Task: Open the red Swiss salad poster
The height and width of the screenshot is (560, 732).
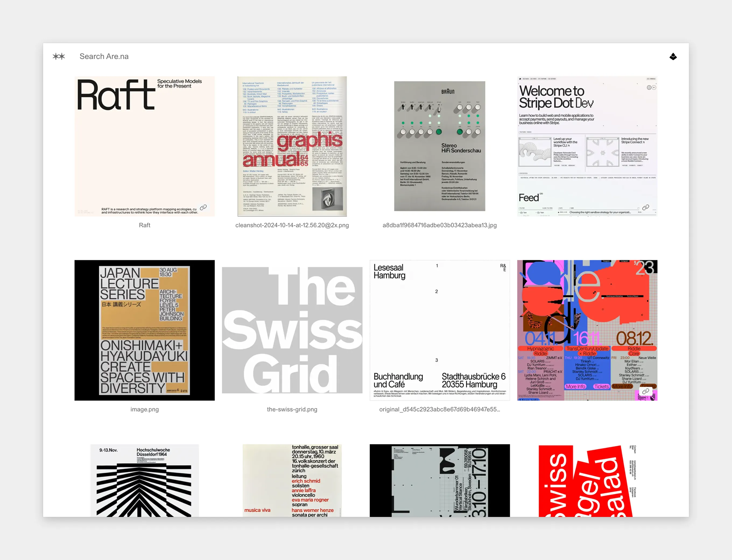Action: [587, 481]
